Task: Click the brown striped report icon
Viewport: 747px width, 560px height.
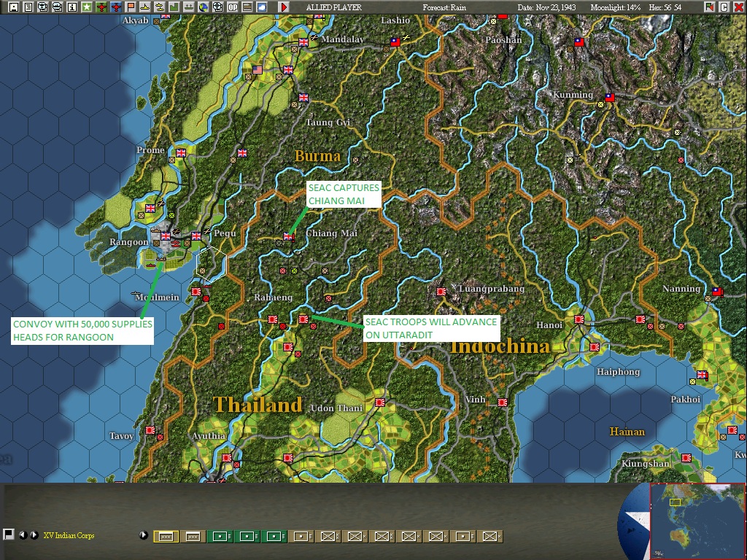Action: click(x=247, y=7)
